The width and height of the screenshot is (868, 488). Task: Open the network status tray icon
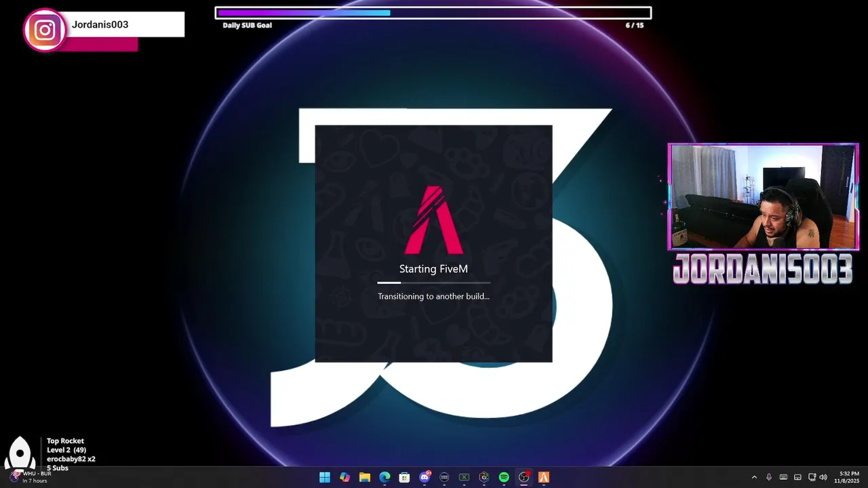coord(812,477)
